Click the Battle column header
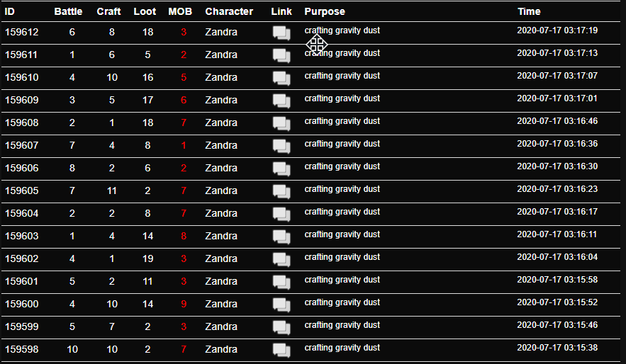 [x=68, y=11]
